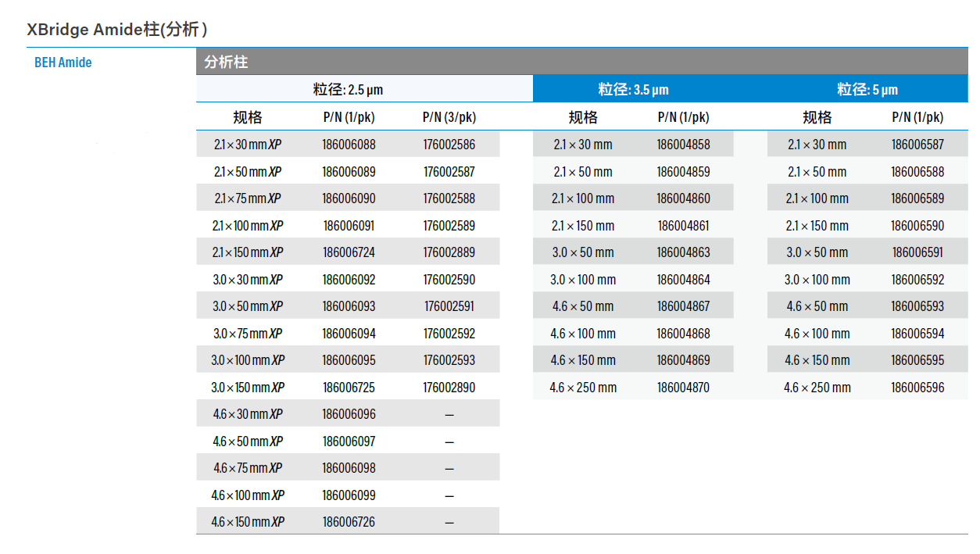
Task: Click part number 186006593
Action: click(917, 306)
